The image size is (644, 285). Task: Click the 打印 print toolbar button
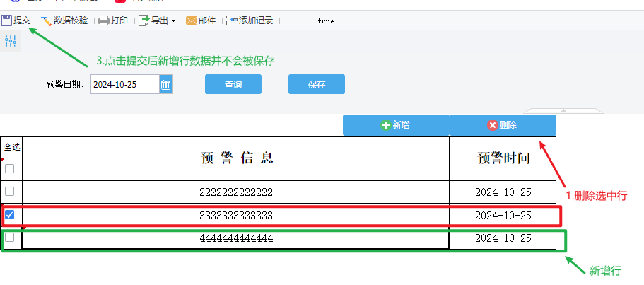113,21
